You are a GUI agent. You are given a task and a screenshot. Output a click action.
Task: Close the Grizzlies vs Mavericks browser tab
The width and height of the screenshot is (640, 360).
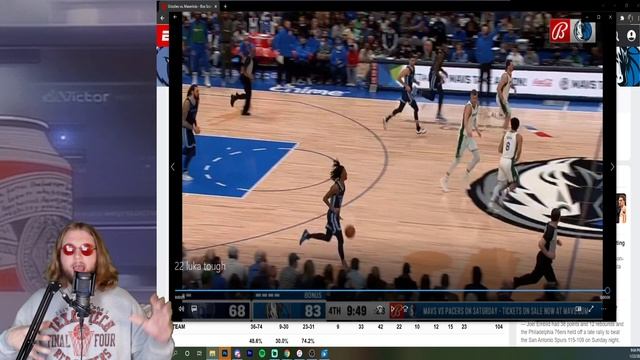[x=216, y=7]
